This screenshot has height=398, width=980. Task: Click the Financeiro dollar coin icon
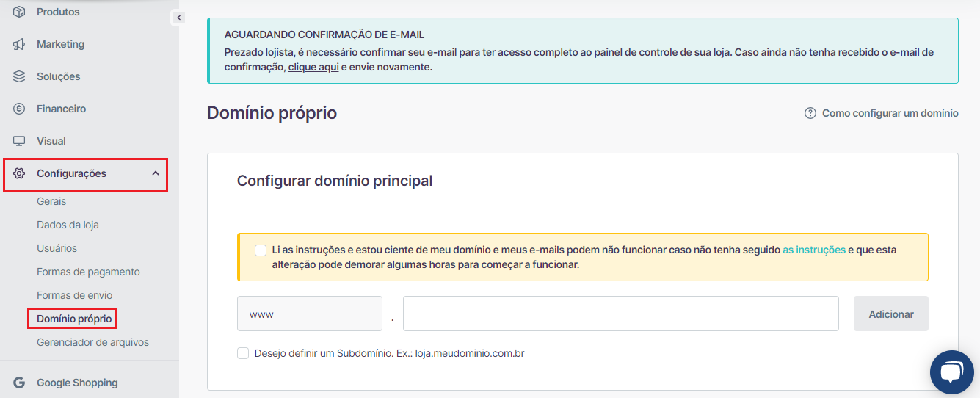pos(20,109)
